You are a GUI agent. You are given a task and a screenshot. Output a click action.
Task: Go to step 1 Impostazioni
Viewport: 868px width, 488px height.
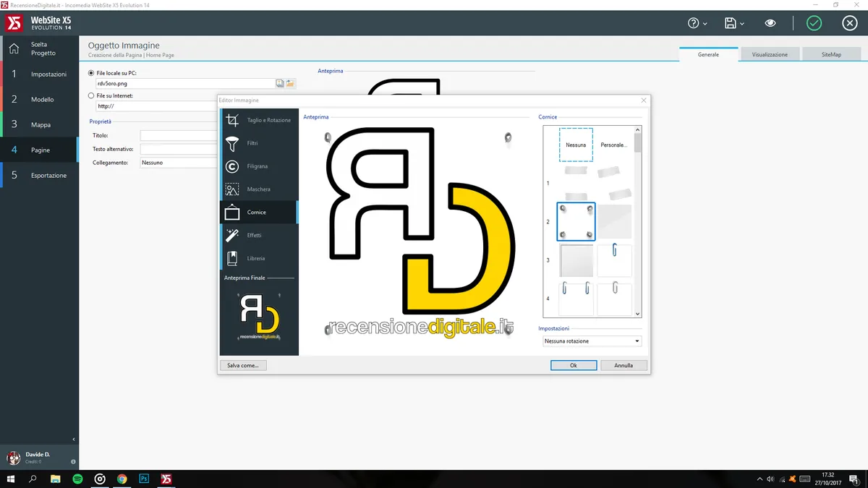point(39,74)
